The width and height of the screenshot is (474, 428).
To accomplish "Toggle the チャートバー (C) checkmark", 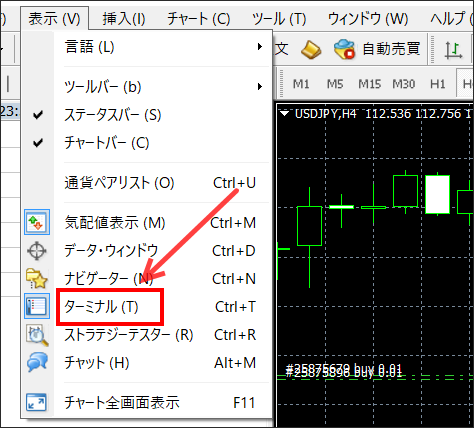I will [38, 143].
